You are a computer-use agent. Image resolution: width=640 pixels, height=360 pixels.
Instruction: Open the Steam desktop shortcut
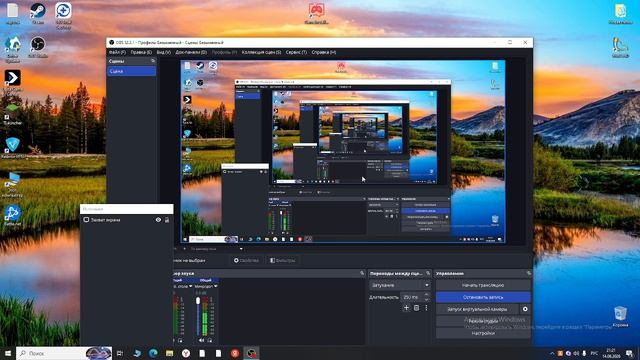[38, 13]
